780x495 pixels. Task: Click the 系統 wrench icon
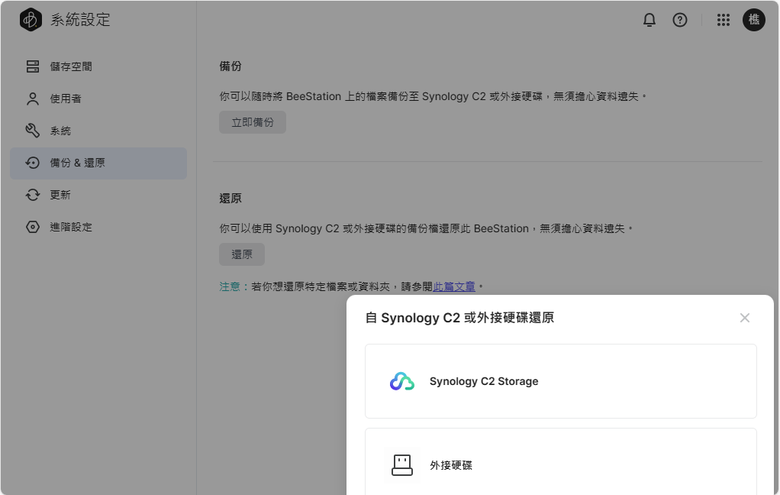33,131
